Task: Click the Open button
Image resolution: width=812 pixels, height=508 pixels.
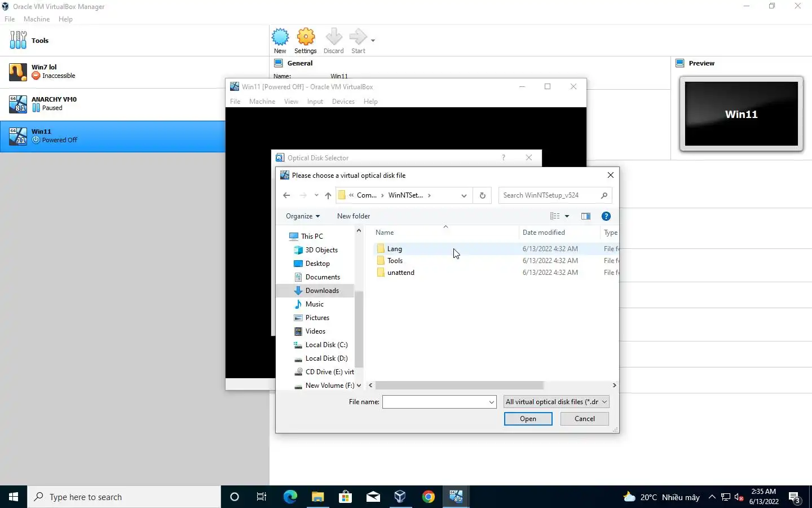Action: pos(528,419)
